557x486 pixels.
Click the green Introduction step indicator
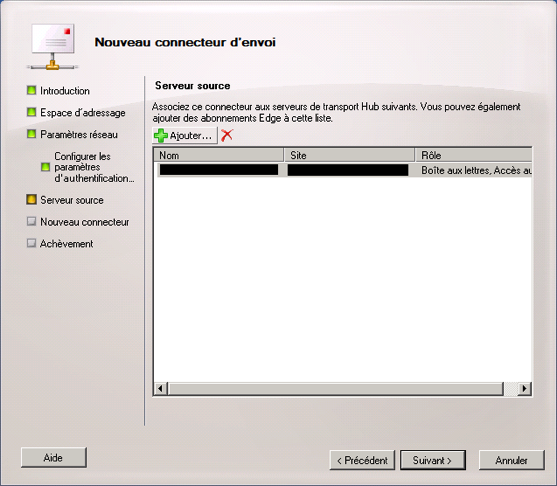(x=31, y=90)
